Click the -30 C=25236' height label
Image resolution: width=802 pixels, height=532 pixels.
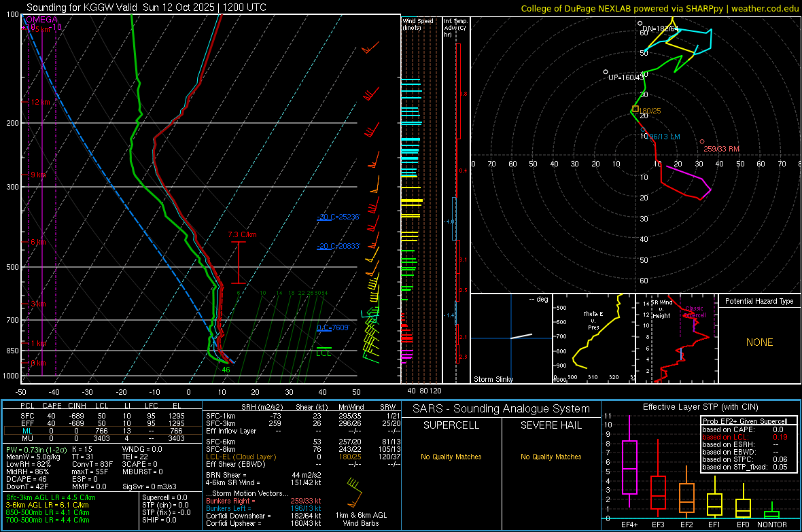(x=338, y=217)
